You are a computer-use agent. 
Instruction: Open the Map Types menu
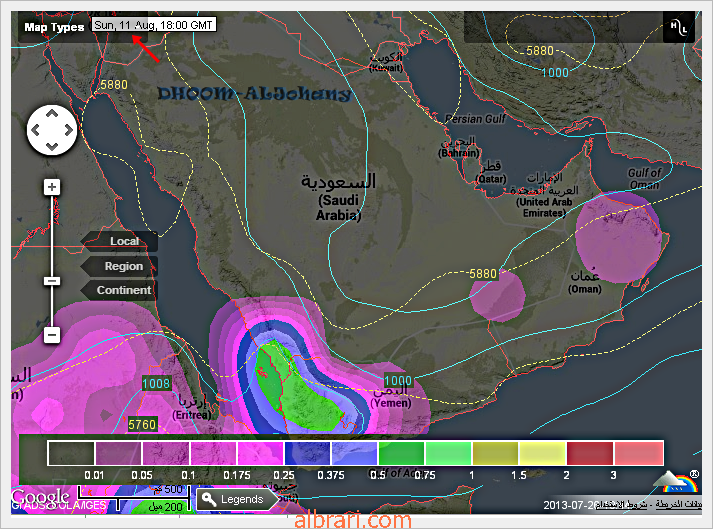point(54,27)
